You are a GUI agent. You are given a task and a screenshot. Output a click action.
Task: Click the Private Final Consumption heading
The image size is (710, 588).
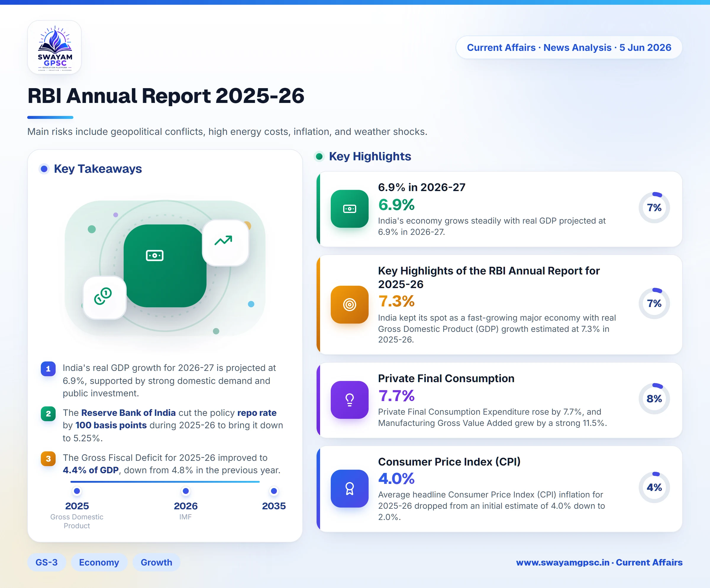click(446, 379)
